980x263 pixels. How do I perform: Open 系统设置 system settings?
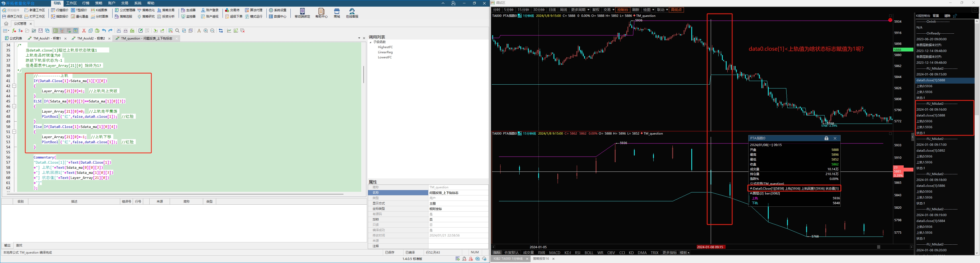click(x=278, y=10)
